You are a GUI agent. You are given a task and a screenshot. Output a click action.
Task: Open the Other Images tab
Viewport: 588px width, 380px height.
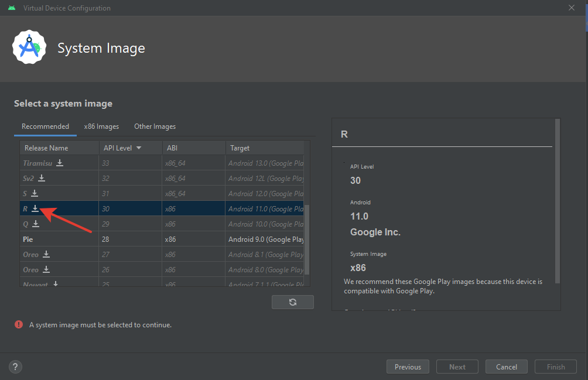(x=155, y=126)
